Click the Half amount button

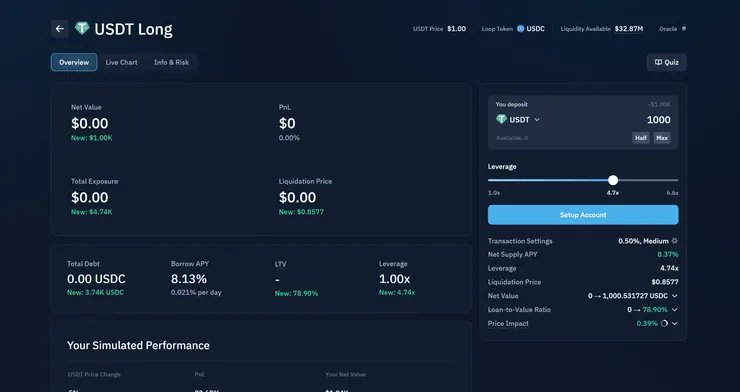tap(640, 138)
